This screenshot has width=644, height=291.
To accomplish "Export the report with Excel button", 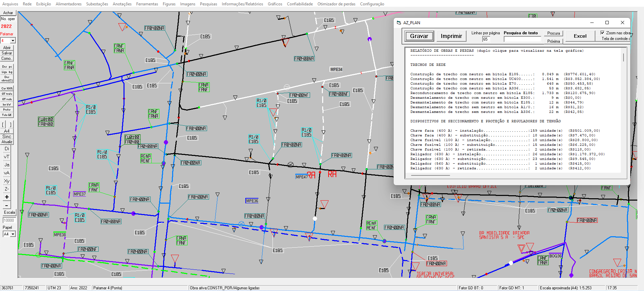I will 580,36.
